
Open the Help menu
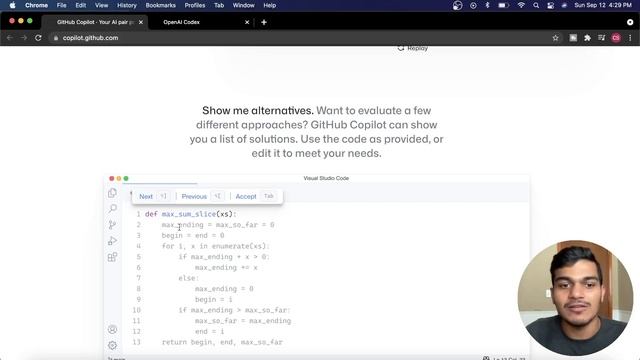269,5
